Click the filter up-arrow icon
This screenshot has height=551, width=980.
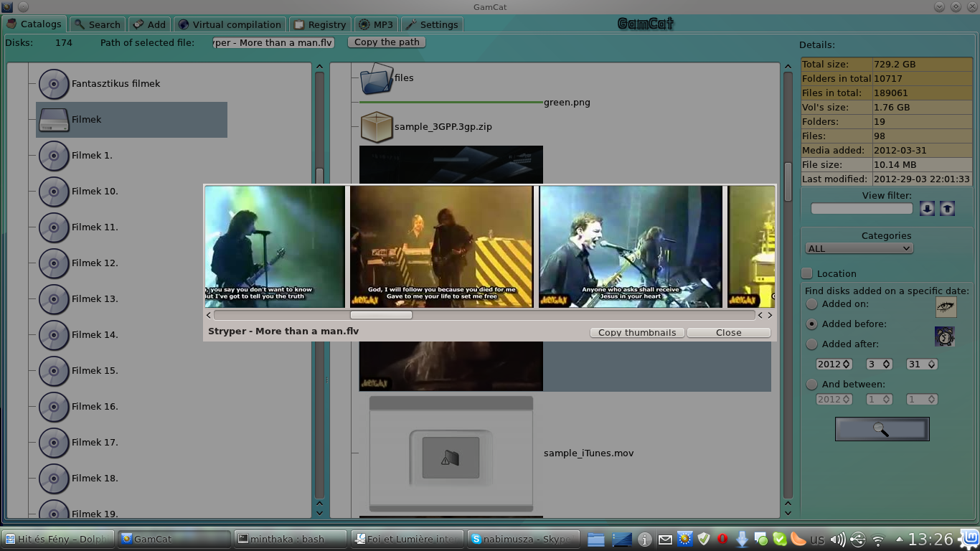[x=947, y=208]
